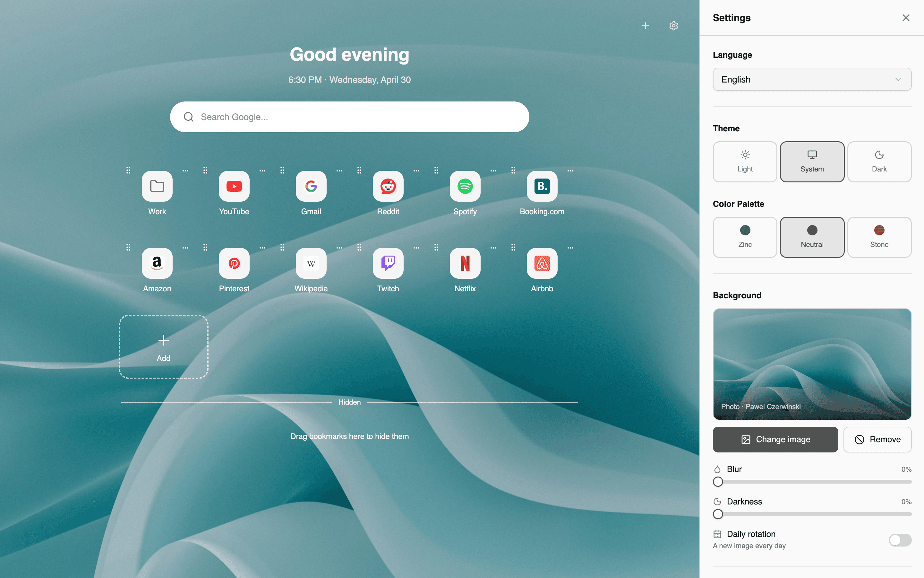Open the options menu for Booking.com
The image size is (924, 578).
pyautogui.click(x=570, y=171)
